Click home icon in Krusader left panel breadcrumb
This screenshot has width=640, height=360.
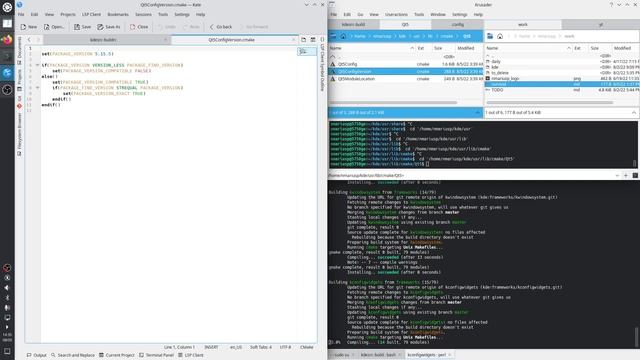[343, 36]
